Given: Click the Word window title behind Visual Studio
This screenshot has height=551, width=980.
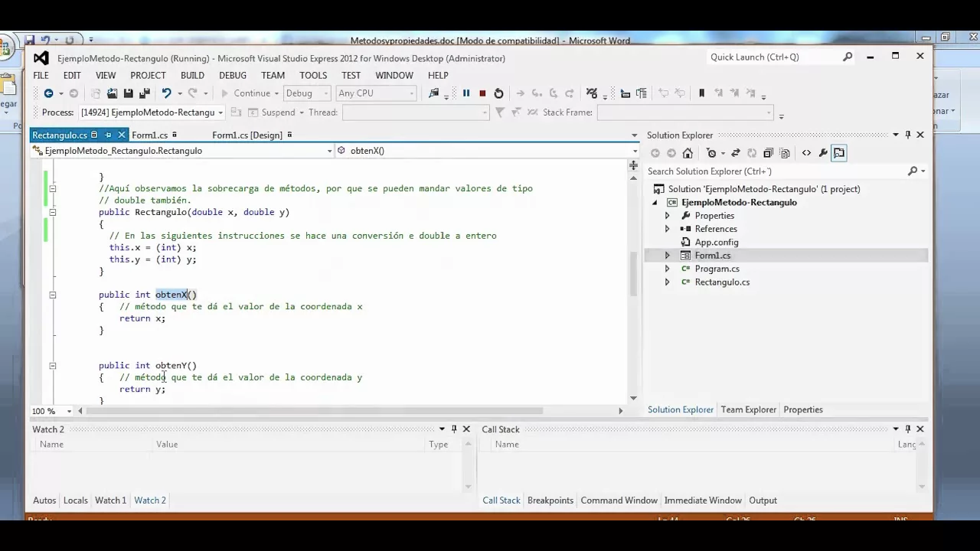Looking at the screenshot, I should click(x=490, y=41).
